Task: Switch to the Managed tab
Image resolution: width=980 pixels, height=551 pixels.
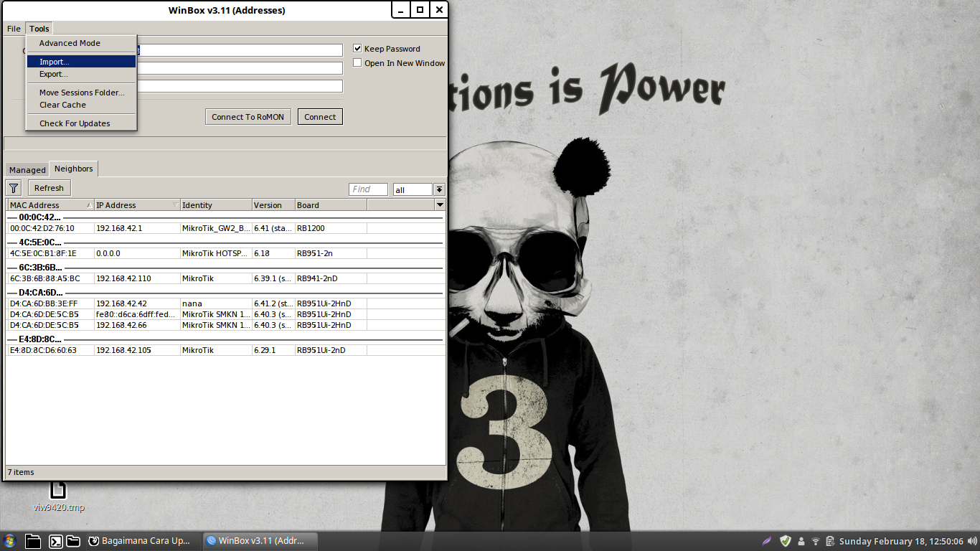Action: point(27,170)
